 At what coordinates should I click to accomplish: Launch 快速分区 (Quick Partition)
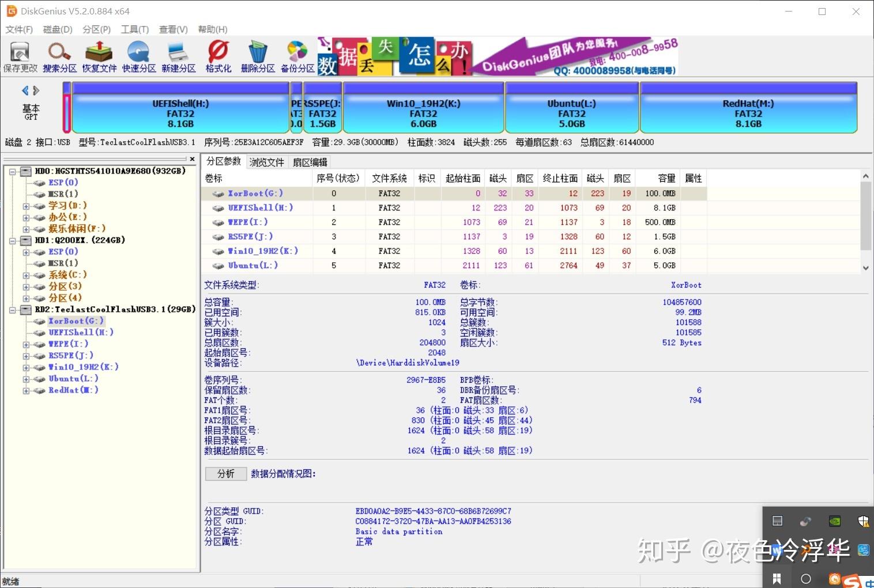(x=138, y=56)
